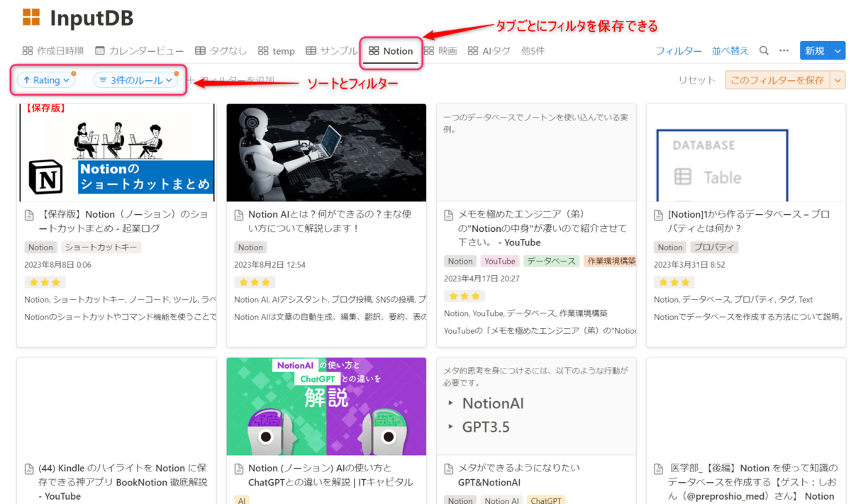Select the サンプル view tab
This screenshot has width=851, height=504.
click(x=331, y=51)
